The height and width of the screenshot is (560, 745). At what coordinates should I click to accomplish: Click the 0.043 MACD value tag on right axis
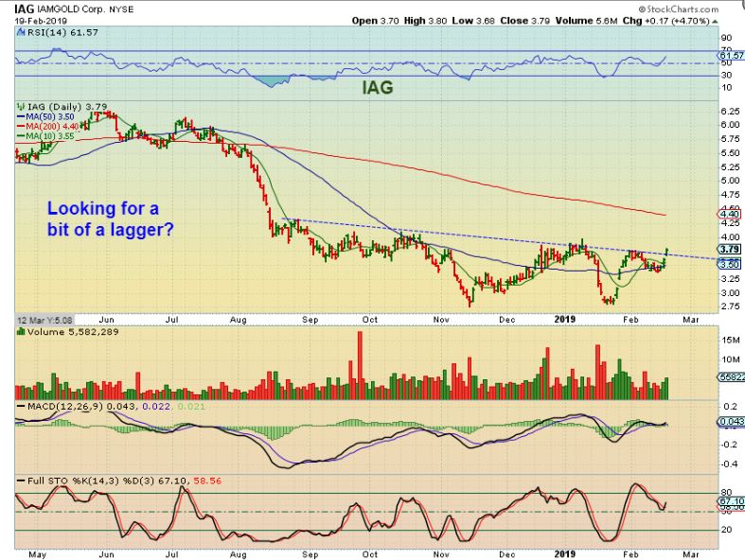[x=731, y=421]
